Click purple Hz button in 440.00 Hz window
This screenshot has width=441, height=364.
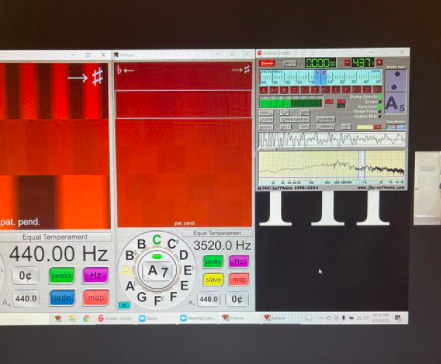point(96,275)
